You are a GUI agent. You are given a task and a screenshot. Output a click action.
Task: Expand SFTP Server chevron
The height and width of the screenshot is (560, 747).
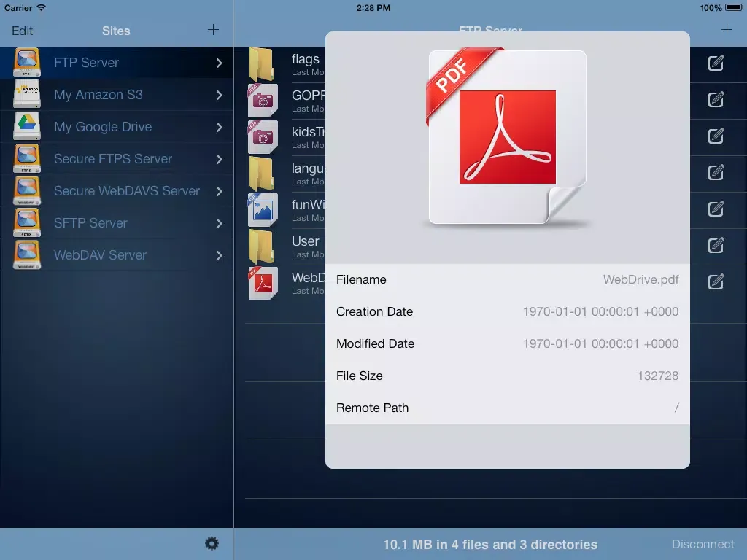tap(219, 223)
